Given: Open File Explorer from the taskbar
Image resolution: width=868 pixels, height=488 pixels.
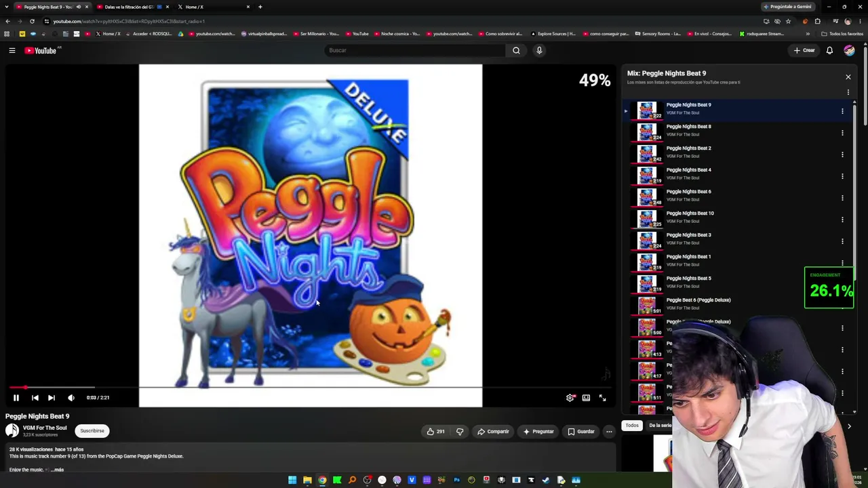Looking at the screenshot, I should [307, 480].
